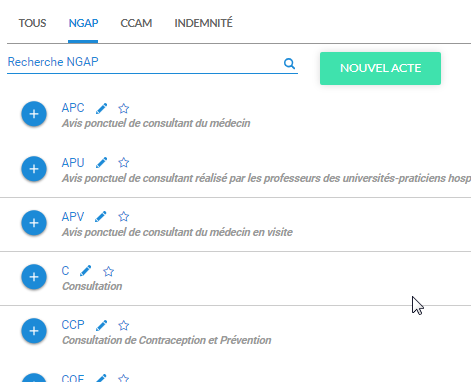Viewport: 471px width, 382px height.
Task: Edit the CCP act with pencil icon
Action: pos(102,325)
